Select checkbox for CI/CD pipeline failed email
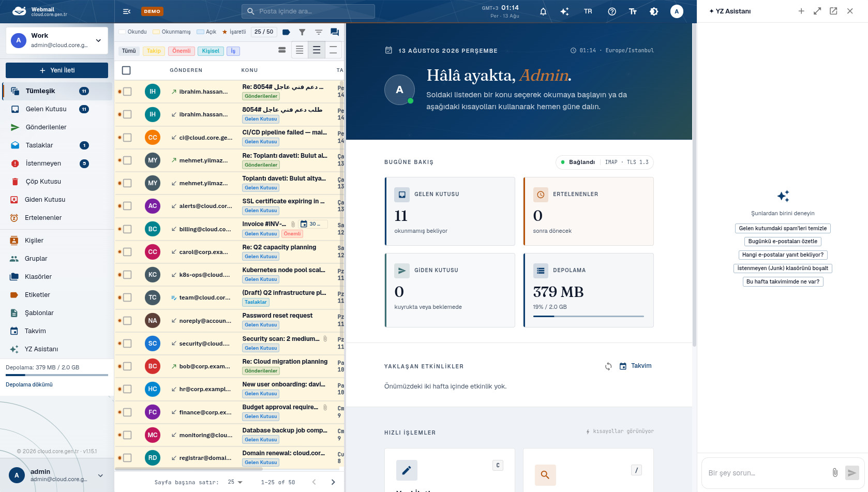868x492 pixels. pos(127,138)
